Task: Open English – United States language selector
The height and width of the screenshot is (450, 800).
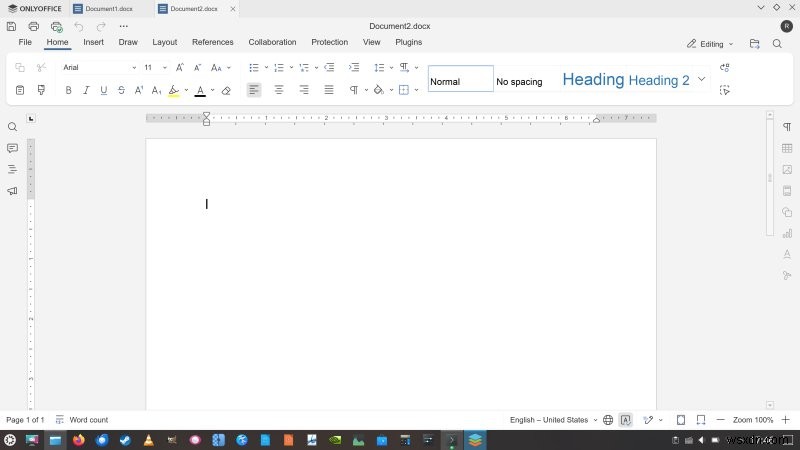Action: click(553, 420)
